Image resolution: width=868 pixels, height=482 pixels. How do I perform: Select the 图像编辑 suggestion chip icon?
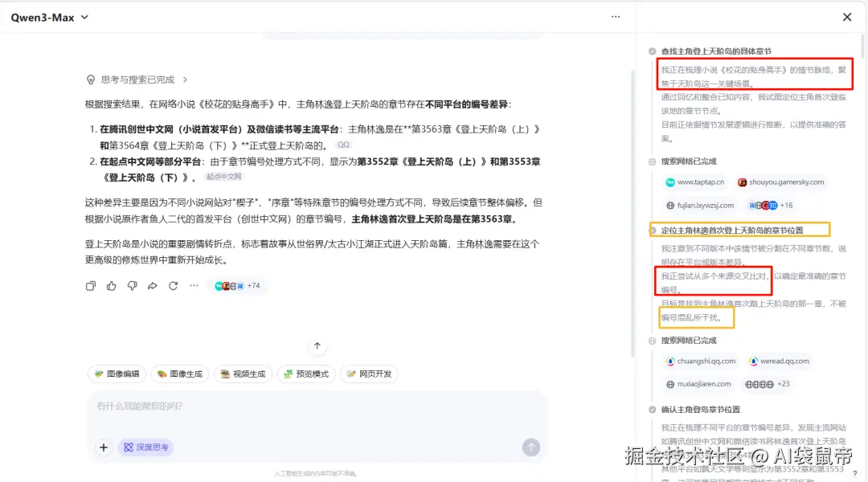(98, 374)
